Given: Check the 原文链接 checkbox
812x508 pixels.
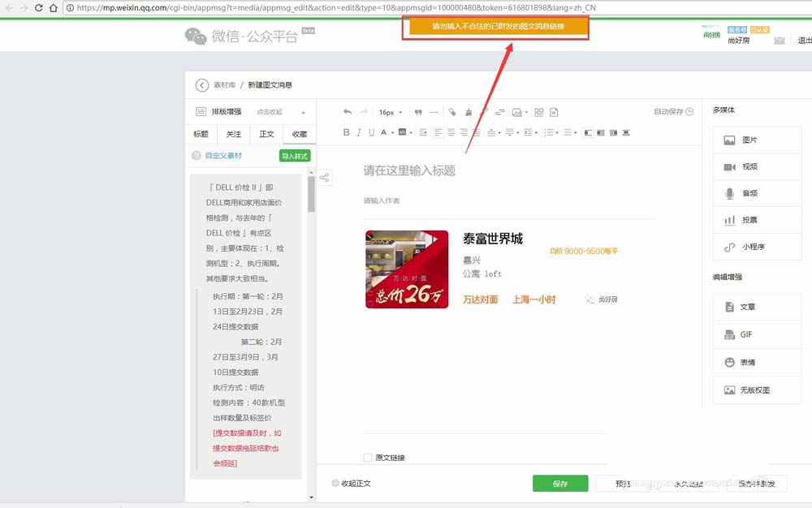Looking at the screenshot, I should point(368,457).
